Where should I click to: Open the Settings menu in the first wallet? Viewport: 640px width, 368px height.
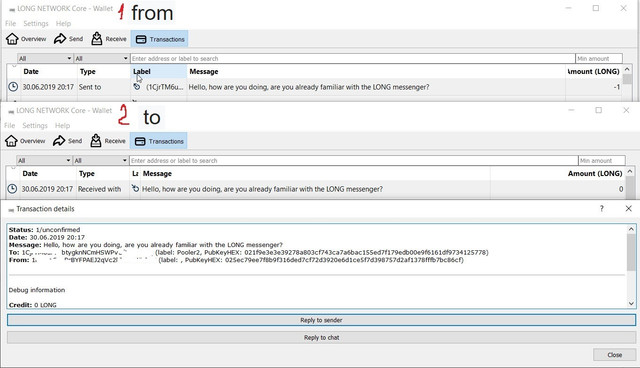(x=36, y=24)
